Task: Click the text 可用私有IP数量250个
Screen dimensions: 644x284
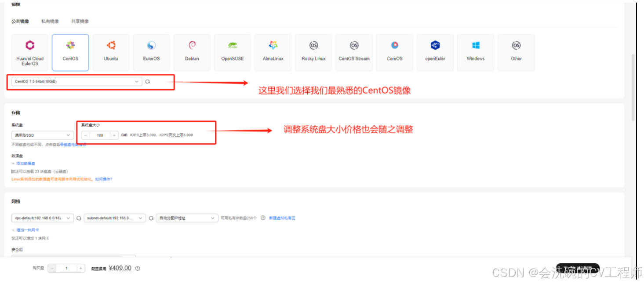Action: [x=239, y=218]
